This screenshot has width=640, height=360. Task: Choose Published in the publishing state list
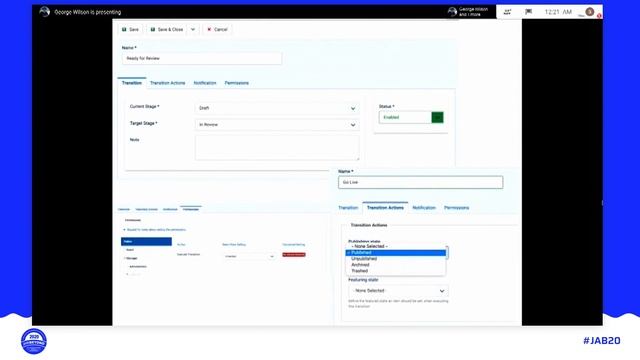pyautogui.click(x=396, y=253)
